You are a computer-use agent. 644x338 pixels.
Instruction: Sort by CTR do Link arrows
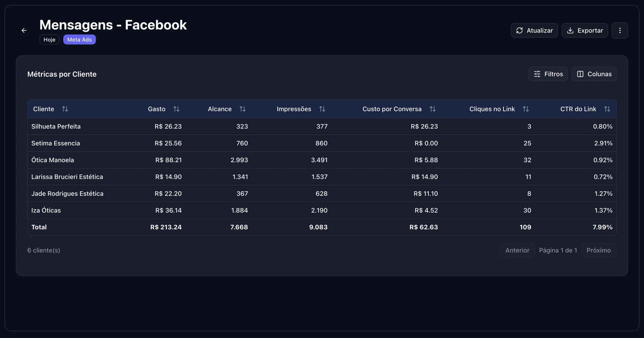pyautogui.click(x=607, y=109)
